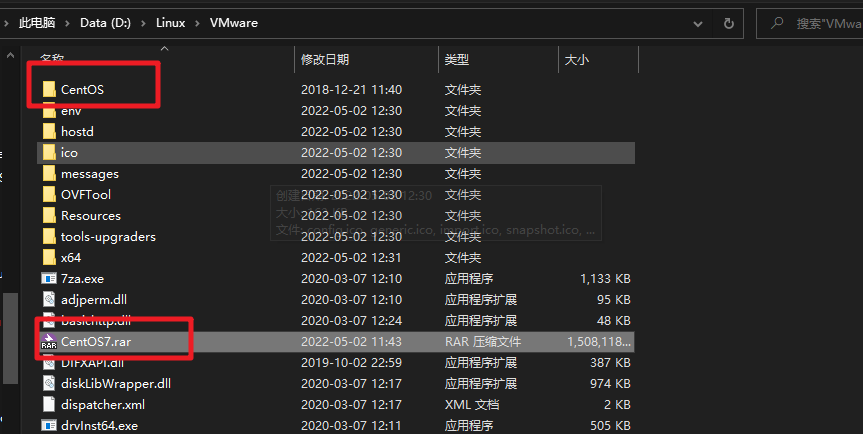This screenshot has height=434, width=863.
Task: Click the navigation pane scrollbar thumb
Action: click(x=10, y=337)
